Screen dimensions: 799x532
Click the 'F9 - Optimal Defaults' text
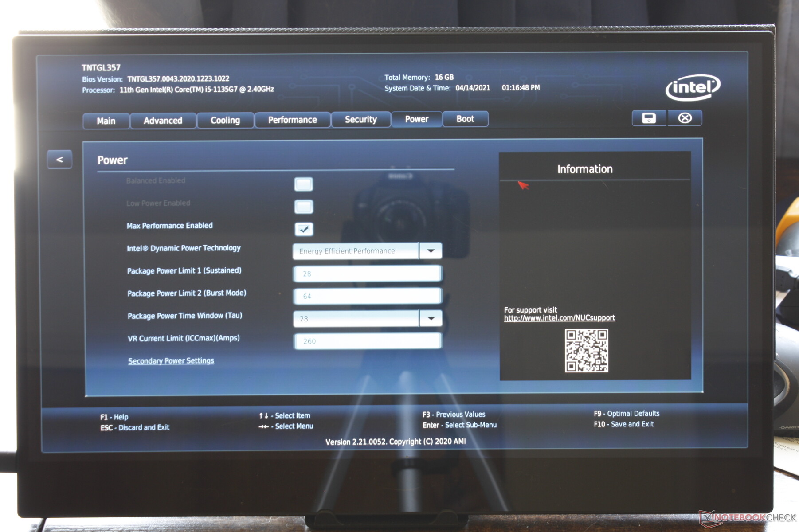pyautogui.click(x=627, y=414)
